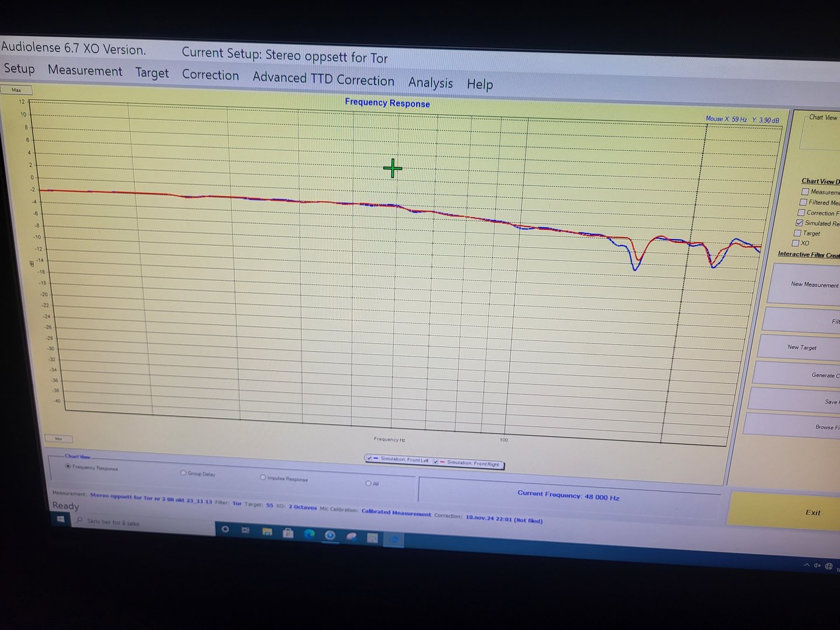
Task: Launch Cortana from the taskbar circle icon
Action: [x=225, y=529]
